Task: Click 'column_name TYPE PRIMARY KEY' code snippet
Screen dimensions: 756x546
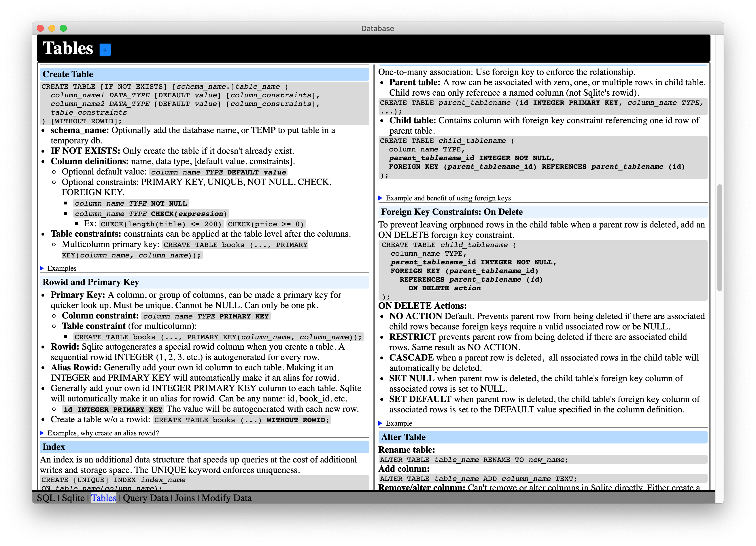Action: click(206, 316)
